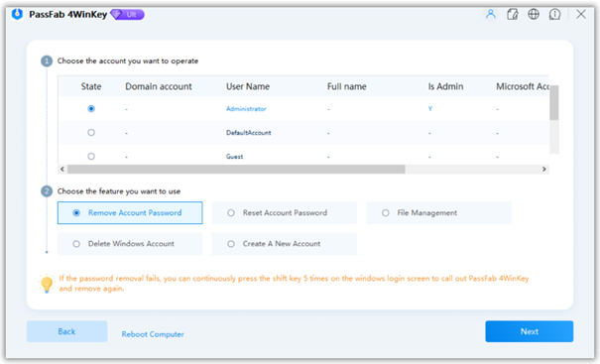Choose Reset Account Password option
This screenshot has height=364, width=600.
[285, 213]
